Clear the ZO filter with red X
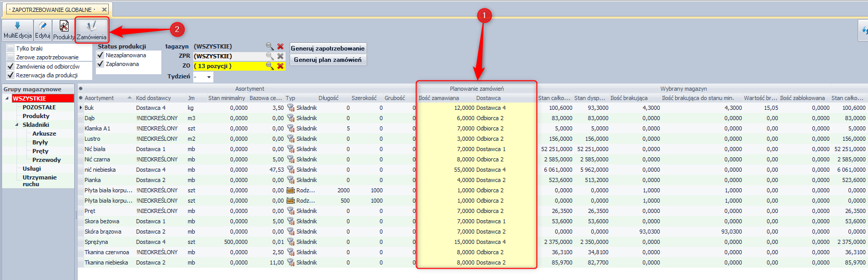 [280, 66]
